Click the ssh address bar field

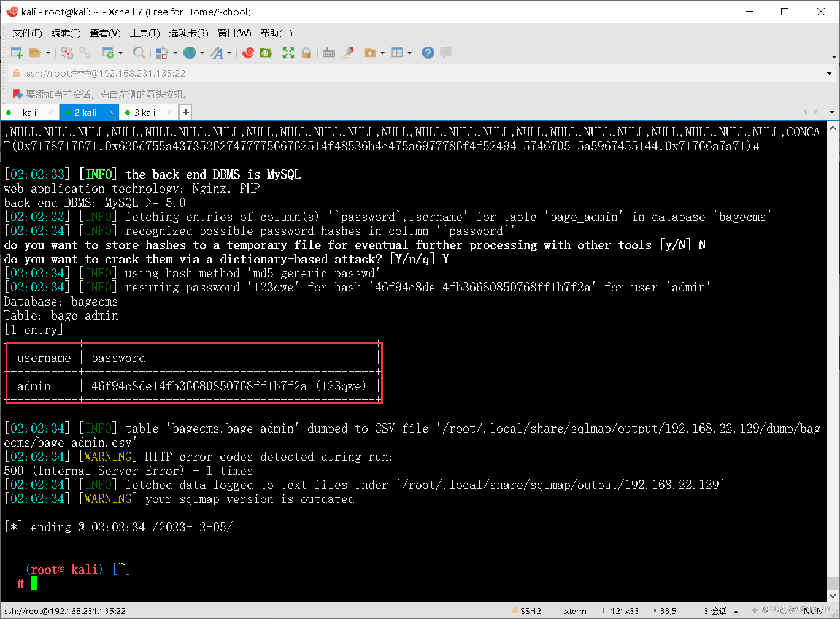[x=417, y=74]
